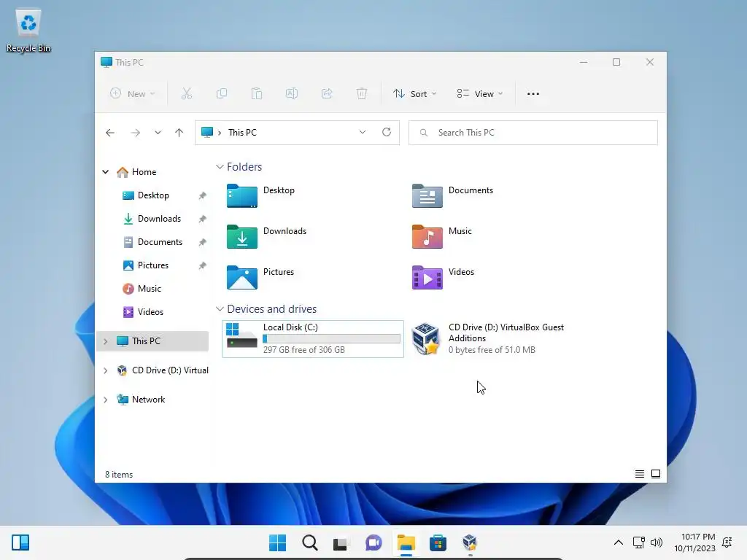747x560 pixels.
Task: Collapse the Devices and drives group
Action: (x=220, y=309)
